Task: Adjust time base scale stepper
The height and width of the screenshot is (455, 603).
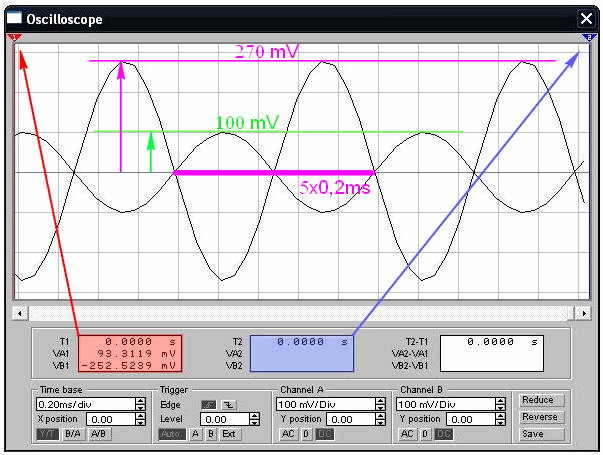Action: click(x=139, y=404)
